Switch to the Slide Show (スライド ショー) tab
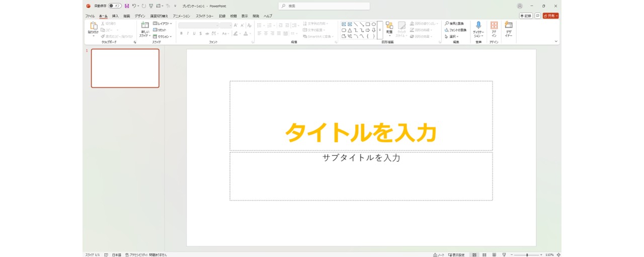Screen dimensions: 644x257 205,16
